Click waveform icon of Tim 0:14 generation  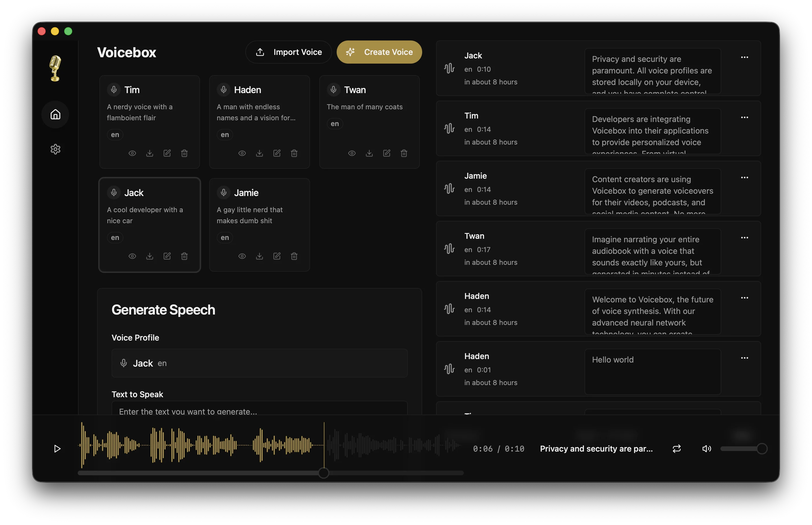[x=449, y=129]
